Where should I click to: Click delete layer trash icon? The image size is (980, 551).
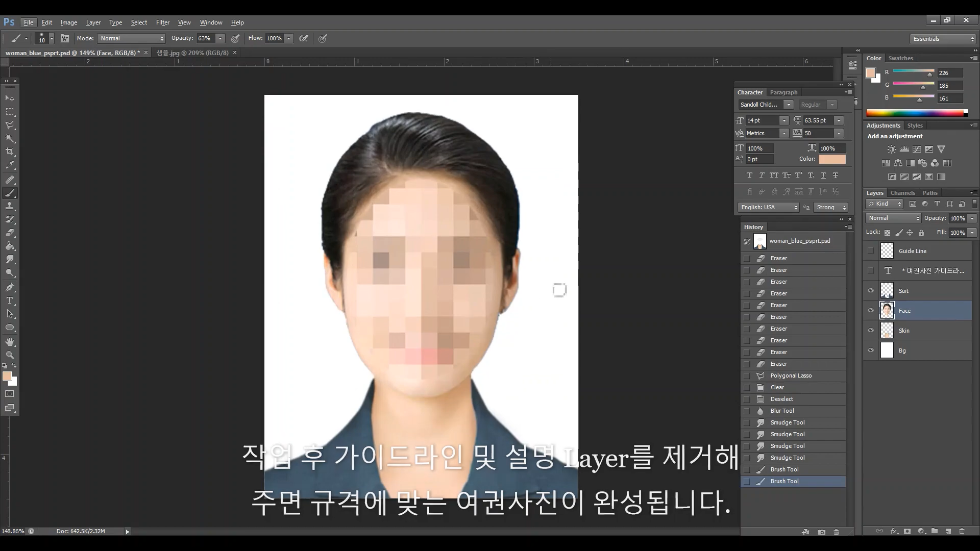pyautogui.click(x=962, y=531)
